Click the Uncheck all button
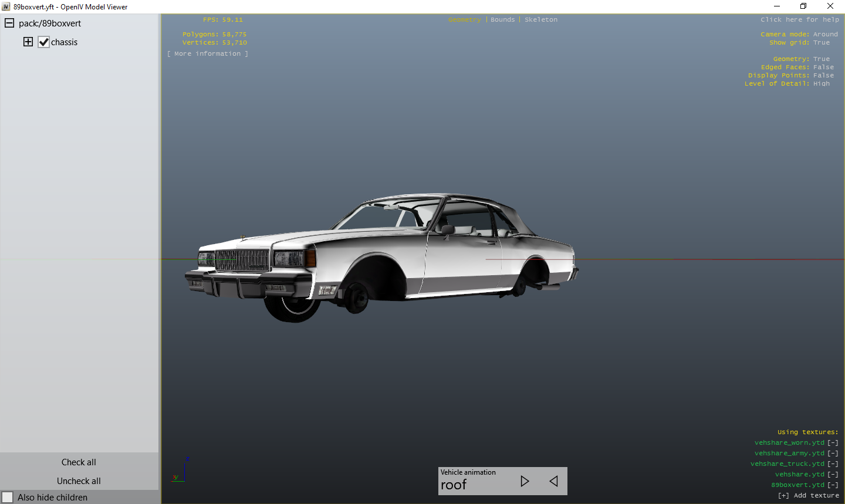The width and height of the screenshot is (845, 504). pos(79,481)
